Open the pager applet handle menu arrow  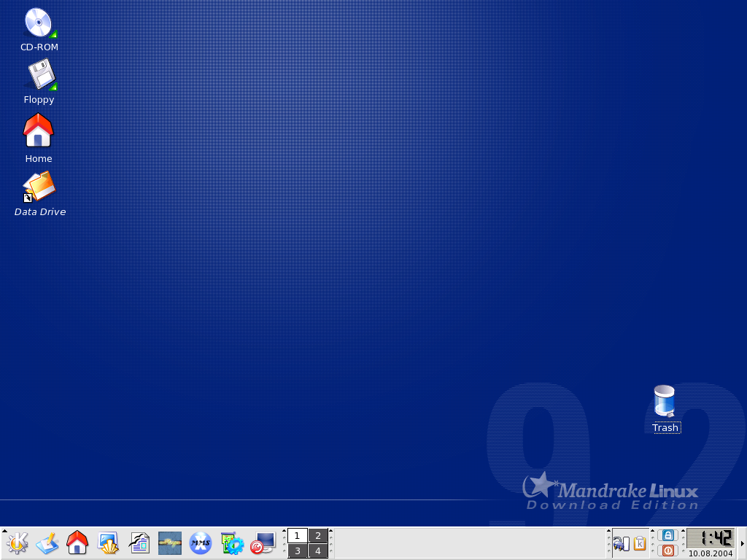[285, 531]
